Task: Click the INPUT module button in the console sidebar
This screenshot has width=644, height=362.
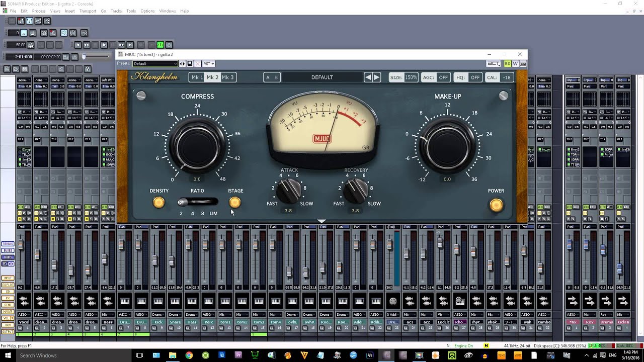Action: point(8,278)
